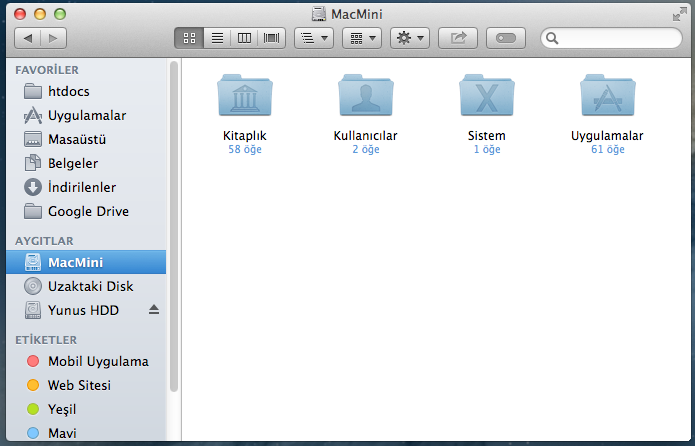Open the Action gear menu
This screenshot has height=446, width=695.
(410, 38)
